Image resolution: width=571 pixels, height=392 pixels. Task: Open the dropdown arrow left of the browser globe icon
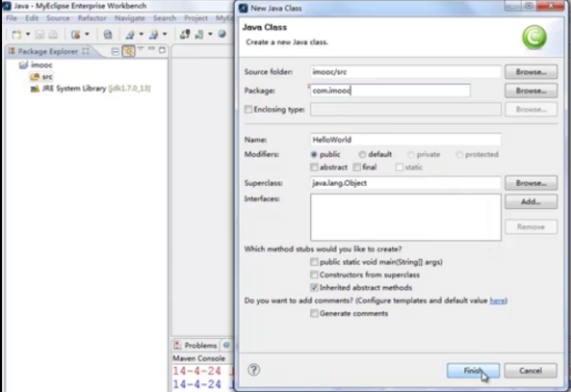point(87,35)
